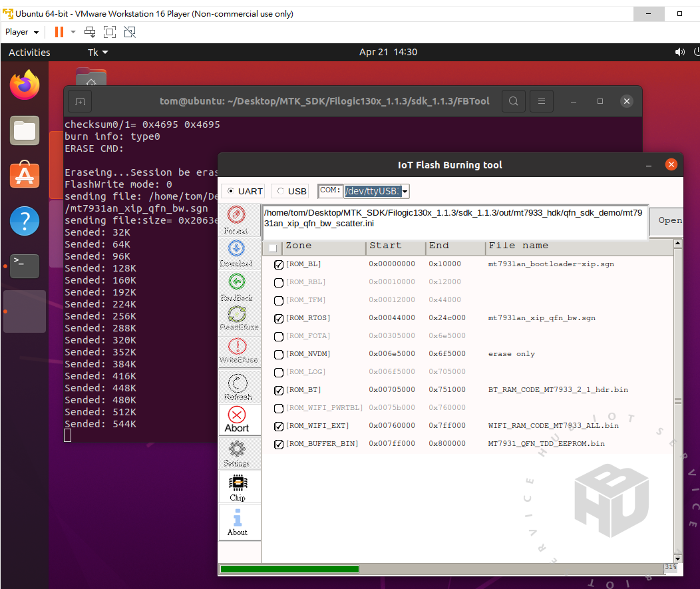This screenshot has height=589, width=700.
Task: Select the MT7931_QFN_TDD_EEPROM.bin file name
Action: point(546,444)
